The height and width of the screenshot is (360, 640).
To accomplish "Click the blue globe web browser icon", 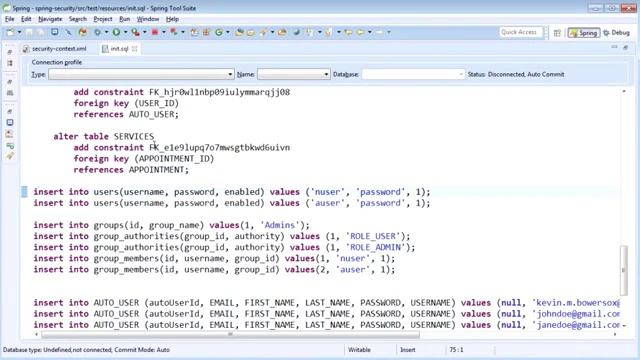I will 296,32.
